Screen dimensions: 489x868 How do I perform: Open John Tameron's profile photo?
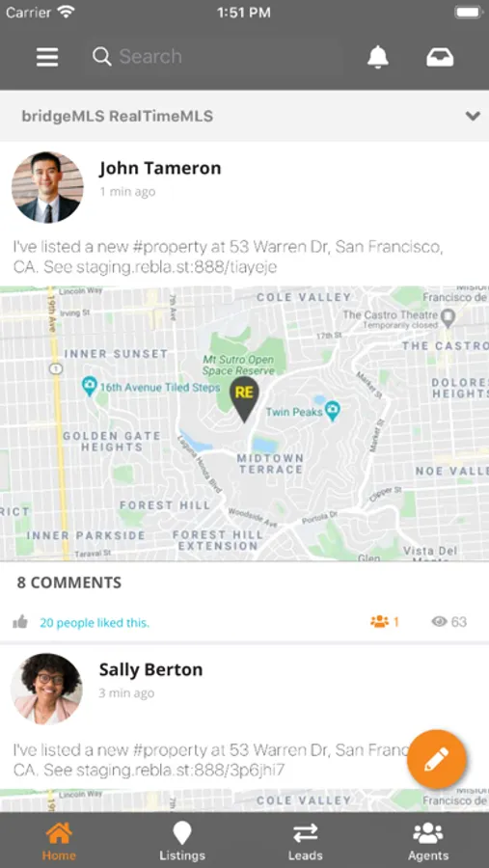[47, 187]
